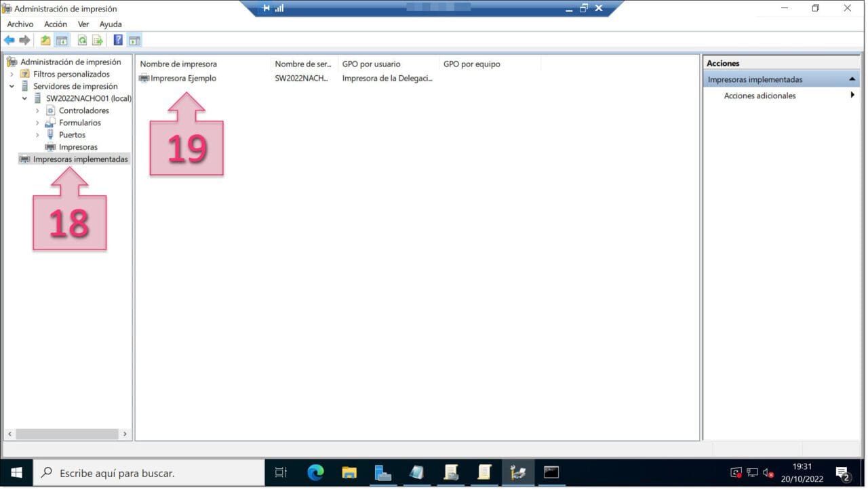Sort by GPO por usuario column header
This screenshot has width=868, height=490.
[x=389, y=64]
